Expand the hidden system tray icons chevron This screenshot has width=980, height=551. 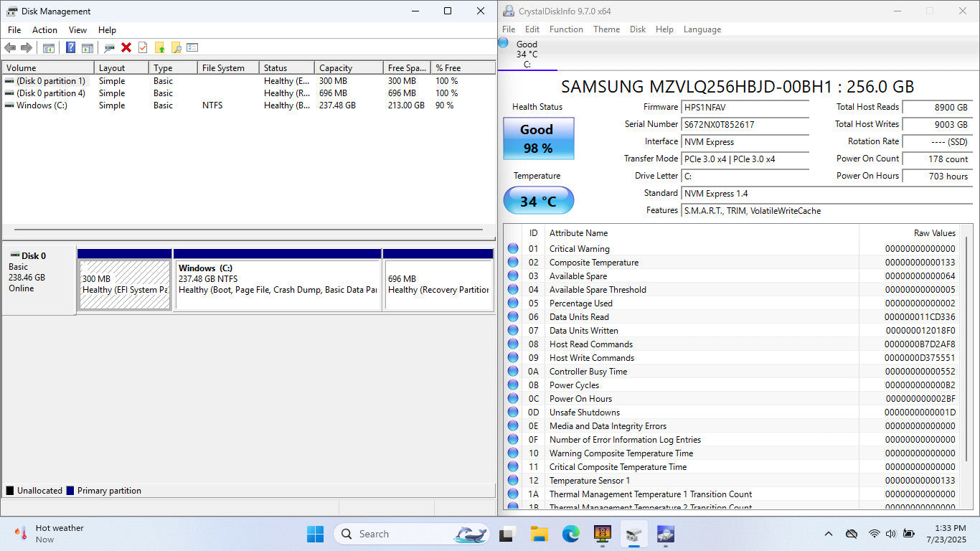tap(829, 534)
